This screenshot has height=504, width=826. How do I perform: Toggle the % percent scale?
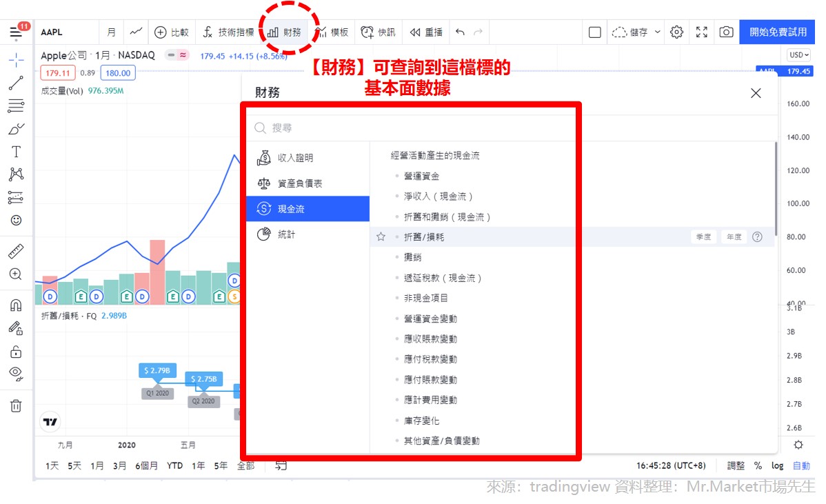758,465
